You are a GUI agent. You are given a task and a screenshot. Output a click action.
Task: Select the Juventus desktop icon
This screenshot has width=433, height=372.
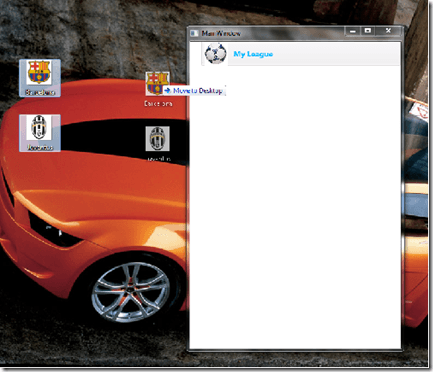[40, 133]
